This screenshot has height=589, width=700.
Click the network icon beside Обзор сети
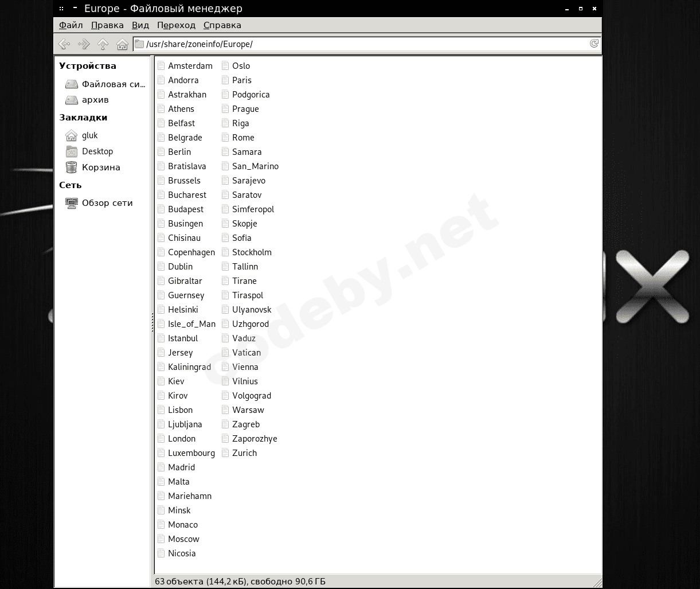71,203
